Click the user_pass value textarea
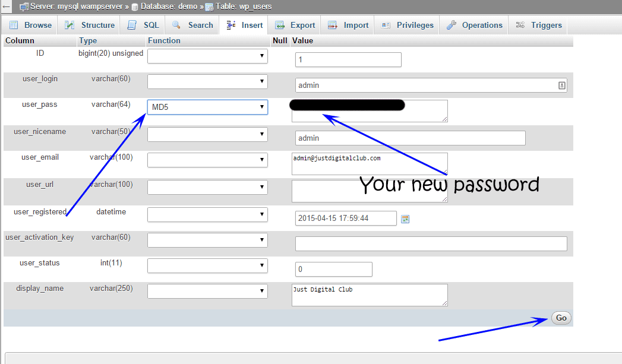The width and height of the screenshot is (622, 364). pyautogui.click(x=370, y=111)
